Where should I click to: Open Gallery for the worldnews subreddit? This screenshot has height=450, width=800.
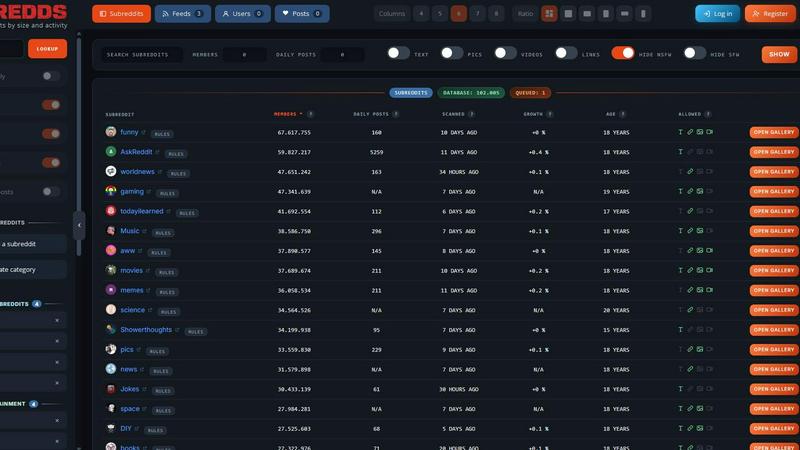[x=774, y=172]
